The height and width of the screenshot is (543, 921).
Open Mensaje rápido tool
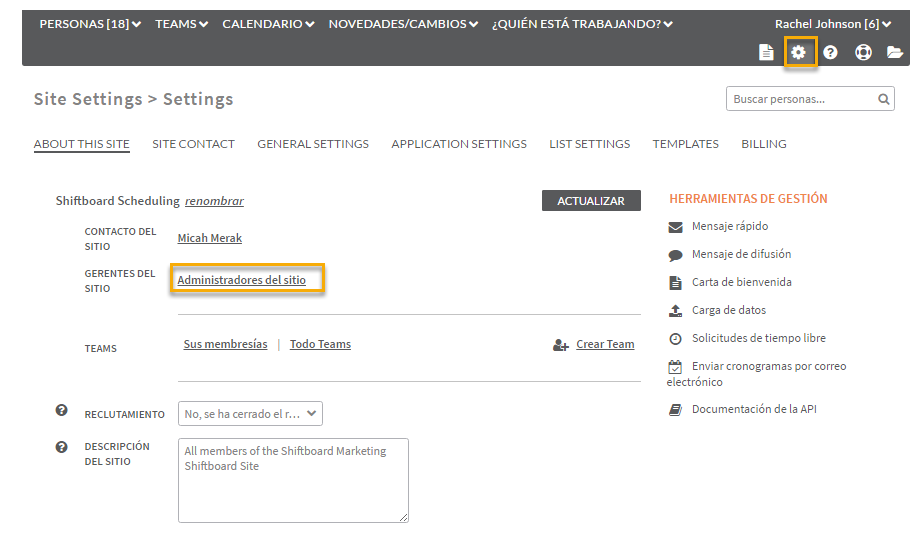[x=730, y=226]
